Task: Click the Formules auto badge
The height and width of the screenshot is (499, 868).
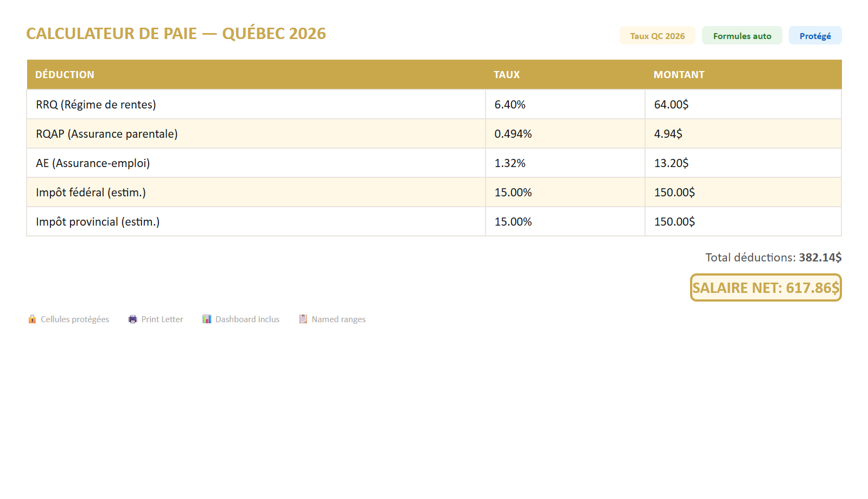Action: pos(742,36)
